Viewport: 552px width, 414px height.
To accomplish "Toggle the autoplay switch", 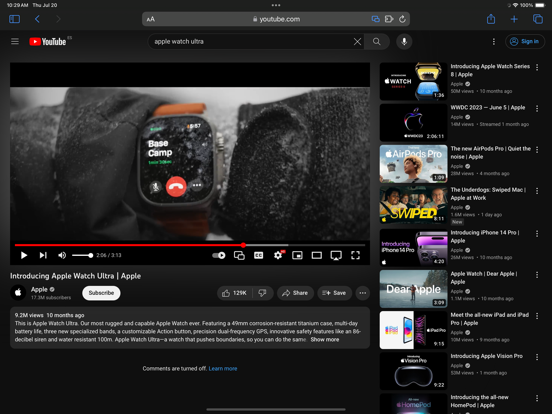I will 219,255.
